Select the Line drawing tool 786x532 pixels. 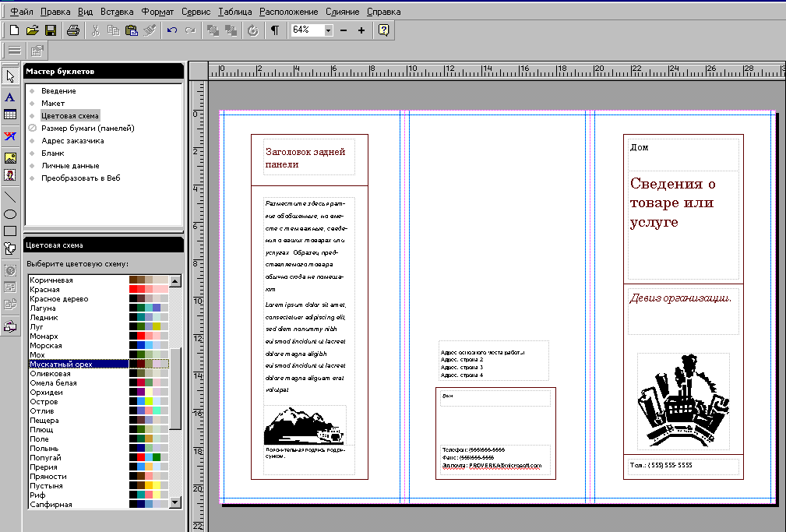click(10, 196)
